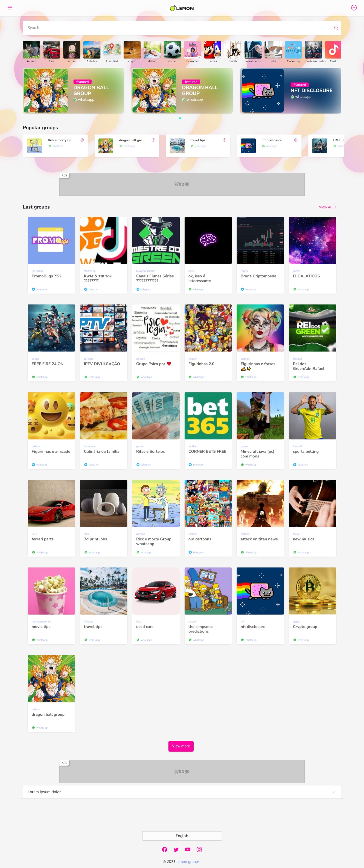Screen dimensions: 364x868
Task: Open the lemon groups footer link
Action: point(188,862)
